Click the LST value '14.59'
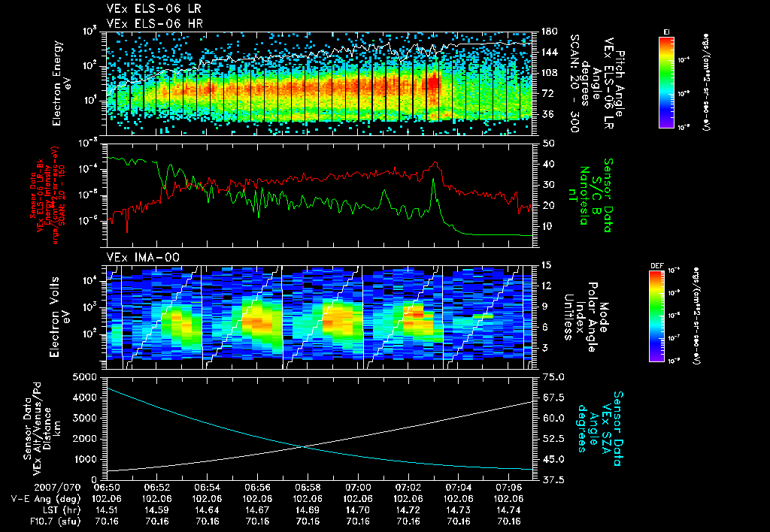The height and width of the screenshot is (532, 770). point(157,510)
